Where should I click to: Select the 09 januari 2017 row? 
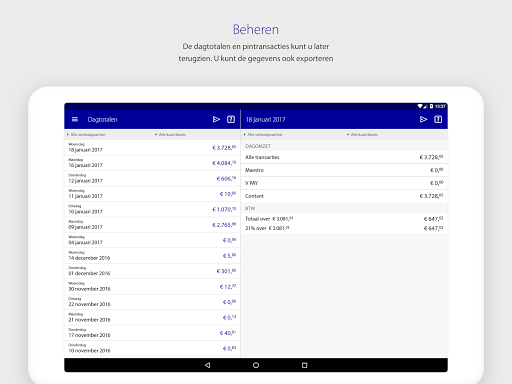pos(152,225)
